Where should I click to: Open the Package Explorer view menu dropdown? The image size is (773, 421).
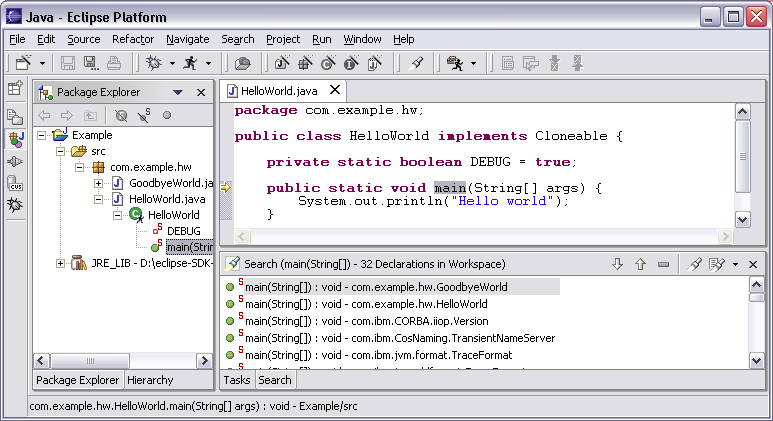178,92
